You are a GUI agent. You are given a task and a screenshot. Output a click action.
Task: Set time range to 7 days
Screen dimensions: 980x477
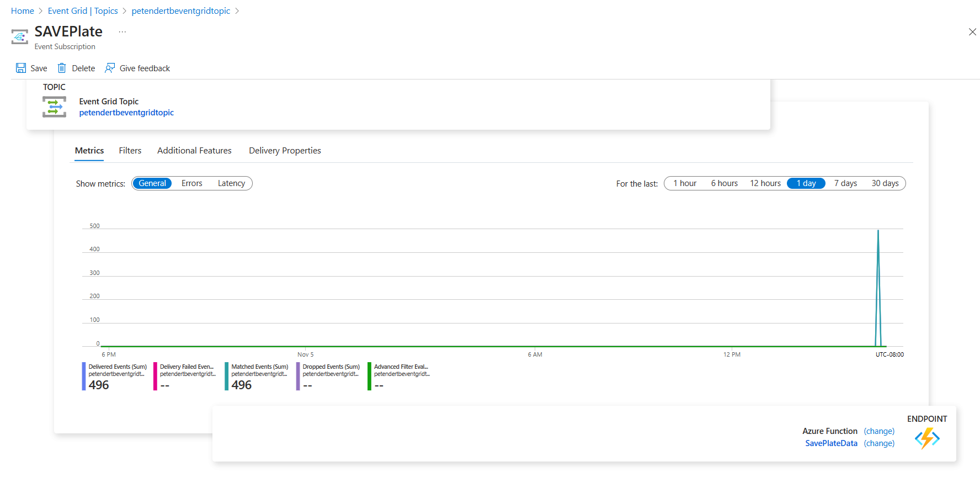845,183
